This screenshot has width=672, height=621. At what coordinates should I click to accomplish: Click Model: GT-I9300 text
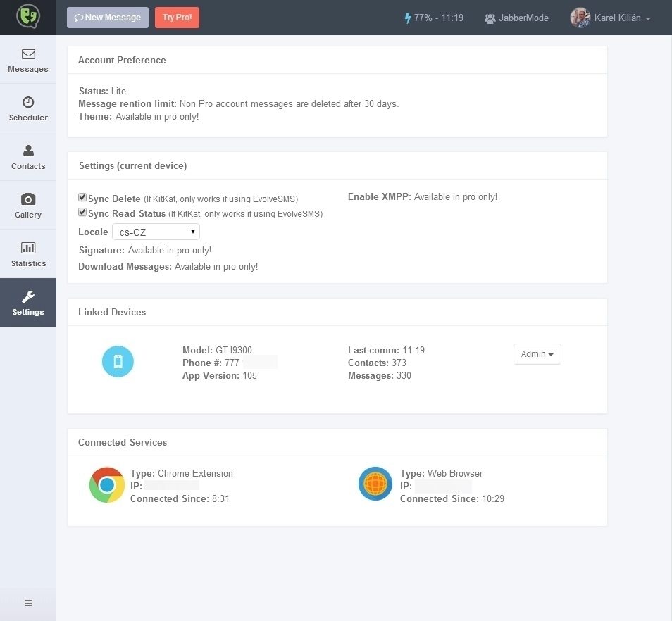[x=217, y=350]
